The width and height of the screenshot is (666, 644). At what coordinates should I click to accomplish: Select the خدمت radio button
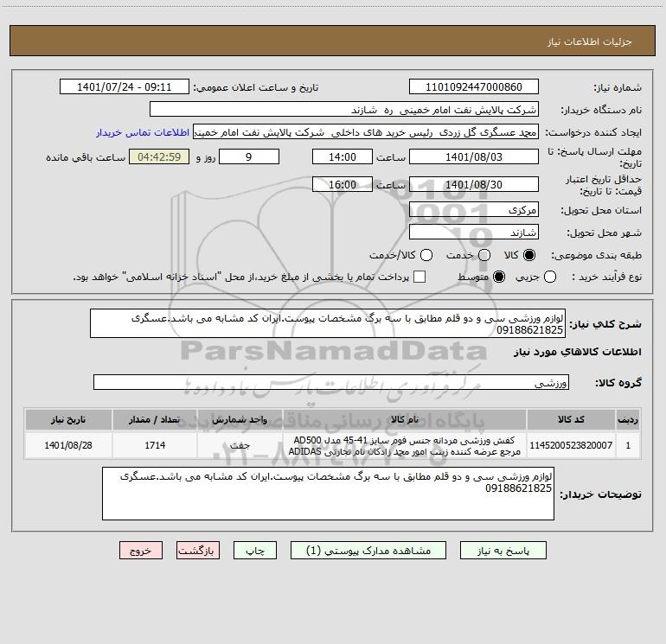484,255
